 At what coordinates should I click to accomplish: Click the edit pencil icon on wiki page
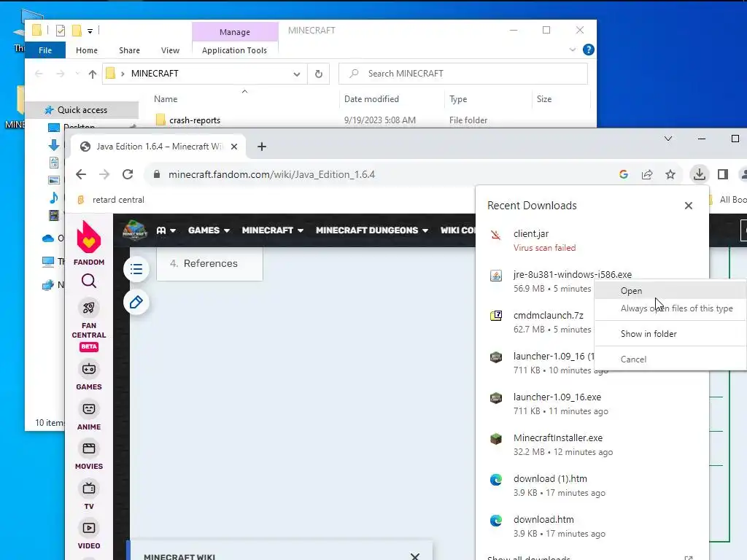tap(136, 303)
